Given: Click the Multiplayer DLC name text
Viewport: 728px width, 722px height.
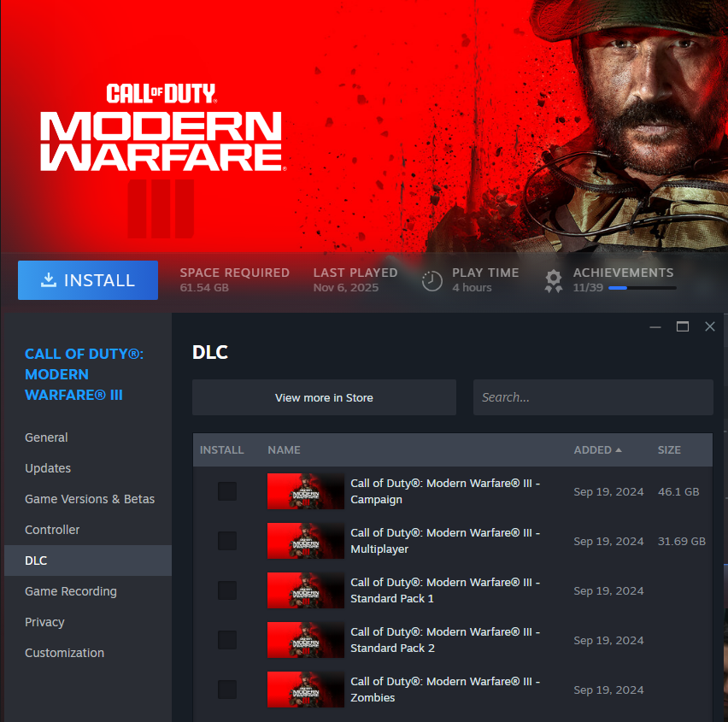Looking at the screenshot, I should coord(445,541).
